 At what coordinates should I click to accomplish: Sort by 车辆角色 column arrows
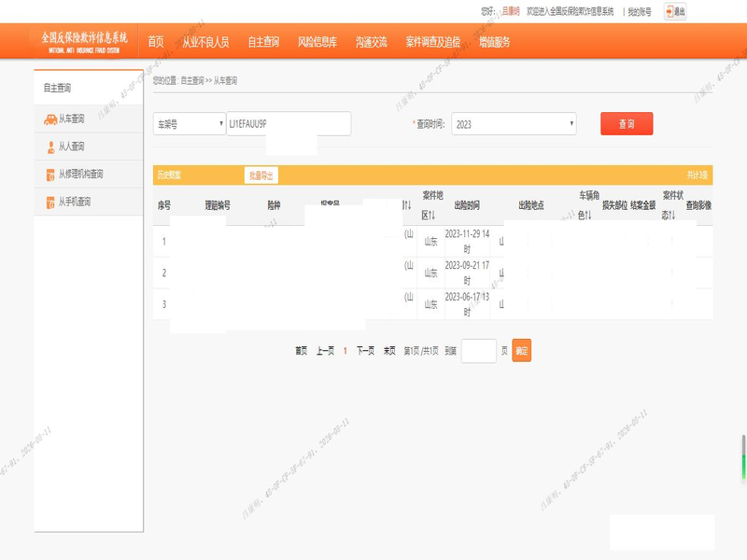[588, 216]
